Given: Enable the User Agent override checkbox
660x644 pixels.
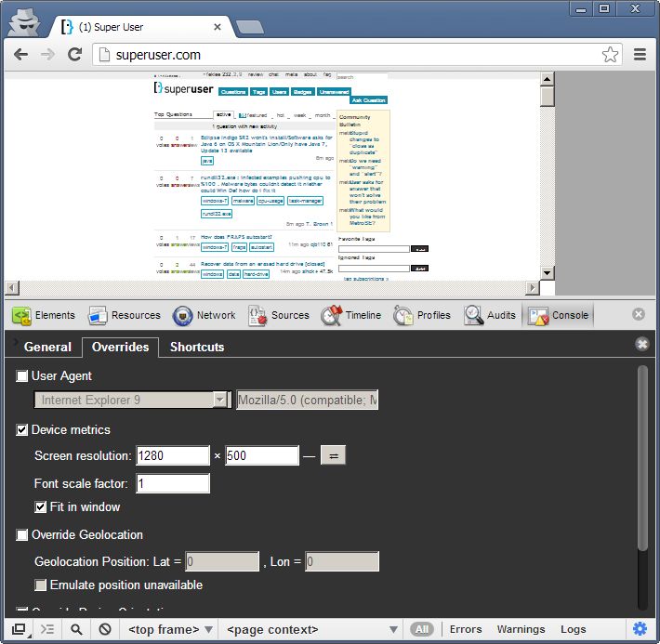Looking at the screenshot, I should (22, 375).
